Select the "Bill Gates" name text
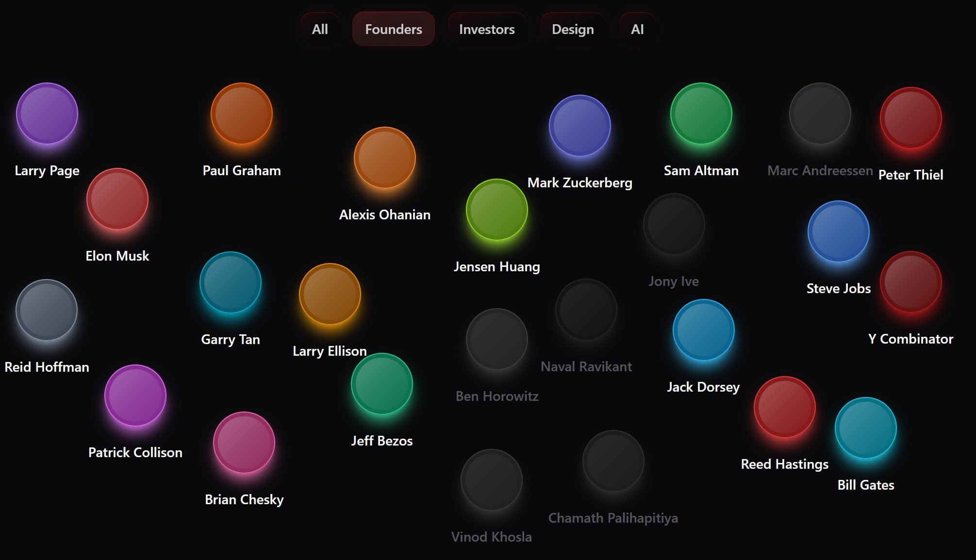 [866, 485]
